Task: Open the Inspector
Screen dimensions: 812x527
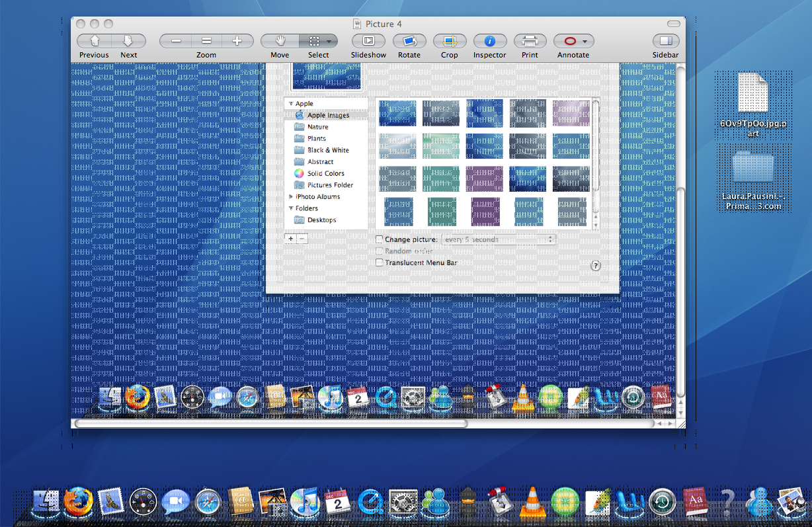Action: coord(490,41)
